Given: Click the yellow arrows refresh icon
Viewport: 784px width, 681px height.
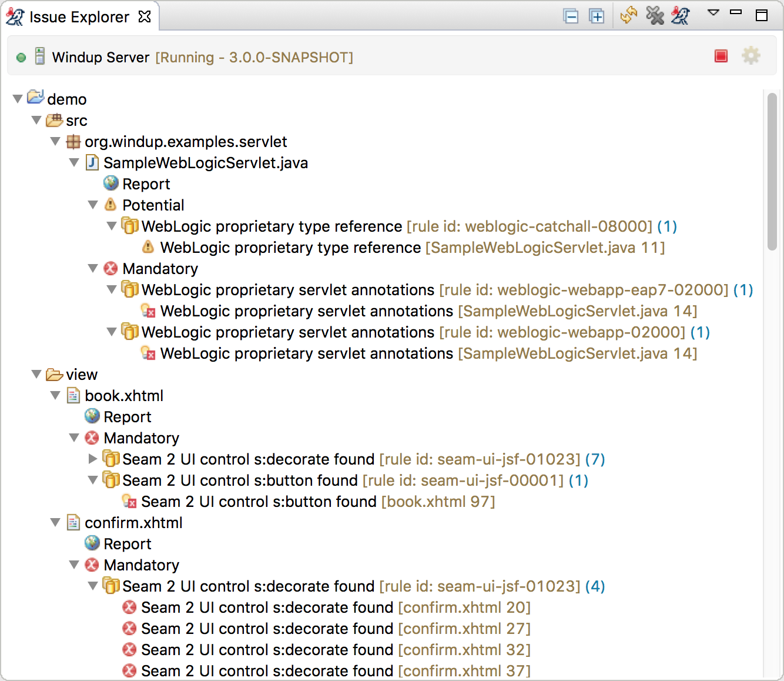Looking at the screenshot, I should (628, 15).
